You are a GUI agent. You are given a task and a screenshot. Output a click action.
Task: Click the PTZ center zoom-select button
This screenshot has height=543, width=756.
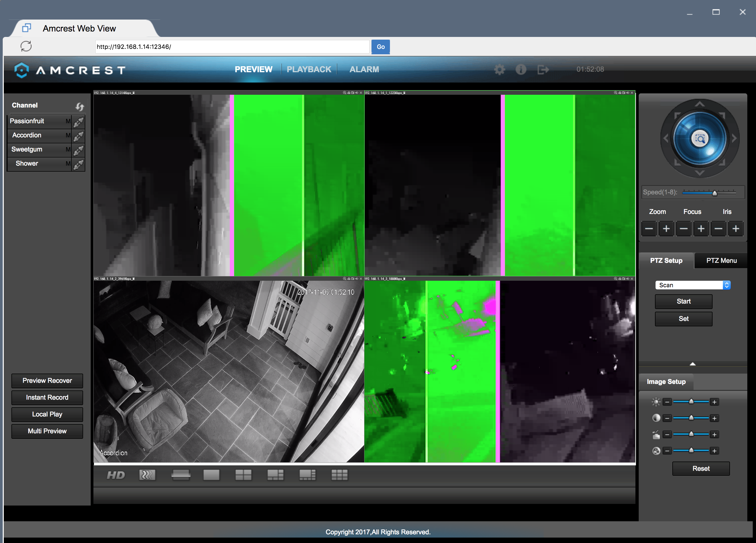[x=700, y=139]
